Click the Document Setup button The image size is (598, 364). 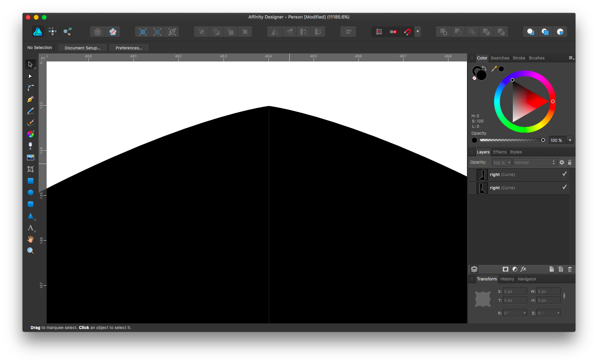(82, 48)
